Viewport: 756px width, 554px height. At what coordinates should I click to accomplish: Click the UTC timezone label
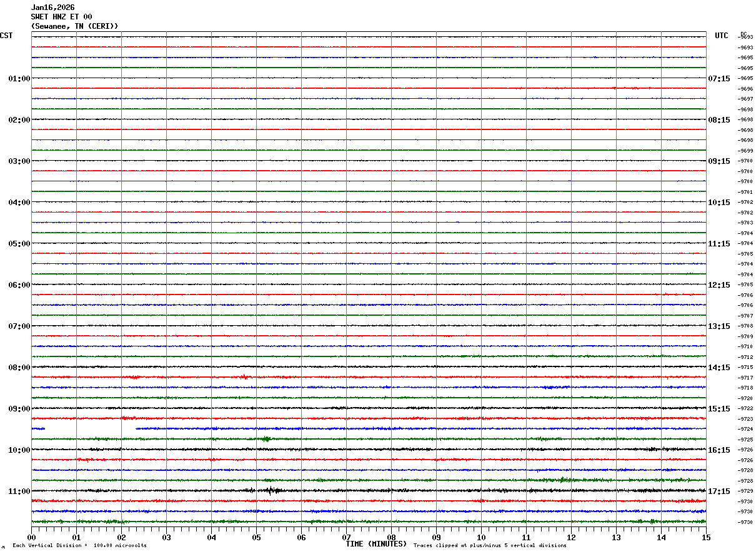722,36
